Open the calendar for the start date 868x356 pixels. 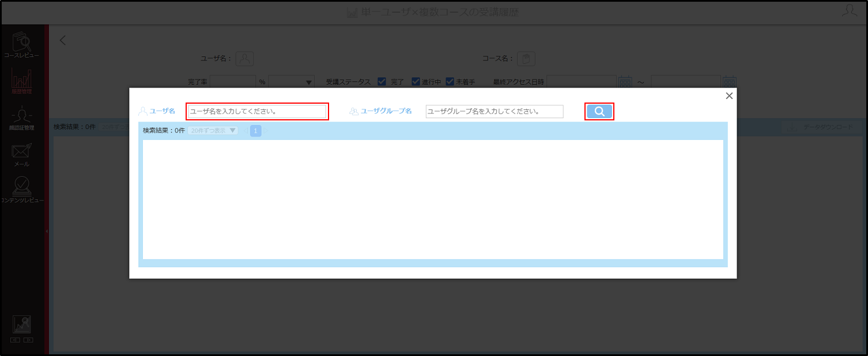point(625,82)
